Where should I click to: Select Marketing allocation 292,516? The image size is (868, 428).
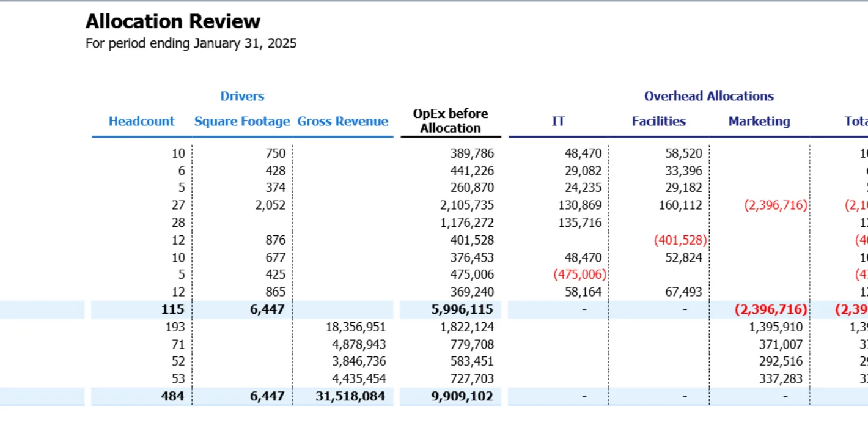click(x=781, y=361)
